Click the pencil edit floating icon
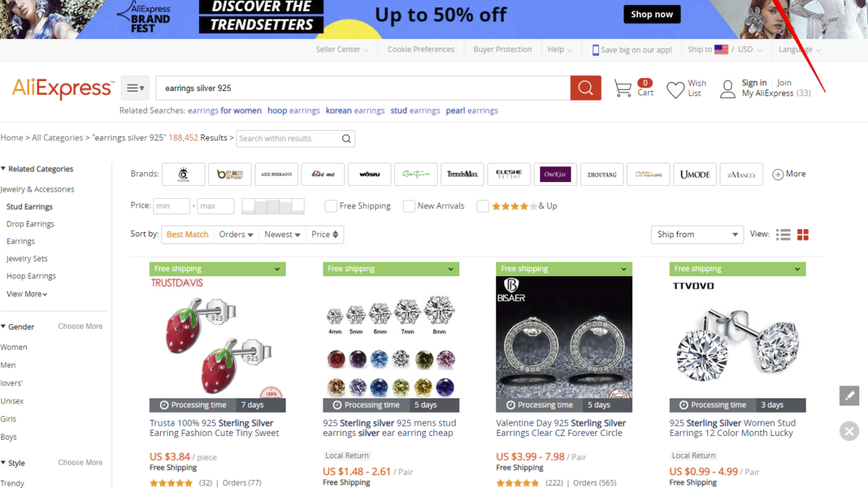The image size is (868, 488). [849, 395]
